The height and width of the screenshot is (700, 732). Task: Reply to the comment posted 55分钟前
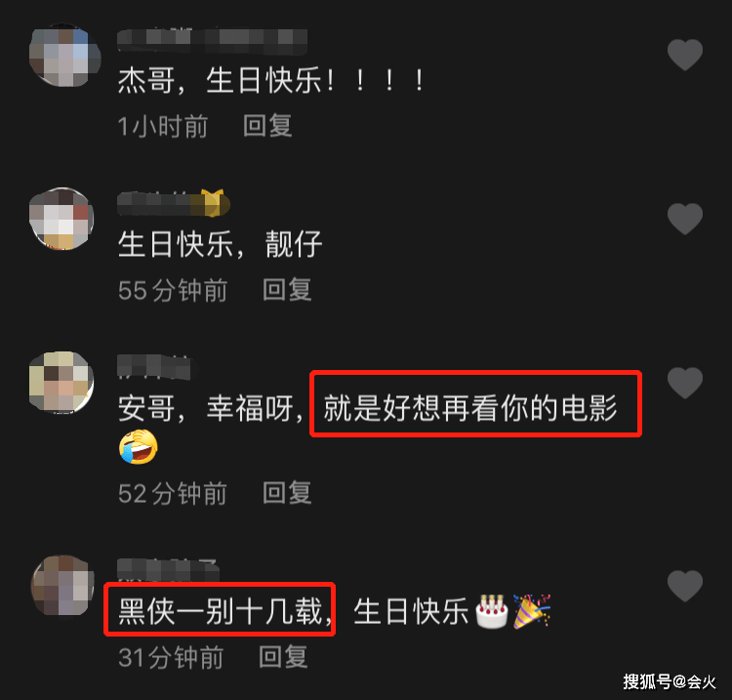click(x=287, y=290)
